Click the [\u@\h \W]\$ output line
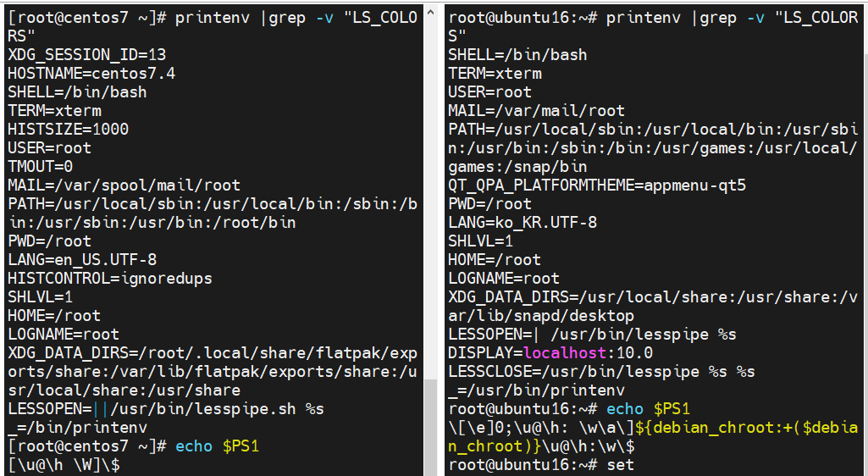The width and height of the screenshot is (868, 476). pyautogui.click(x=64, y=465)
